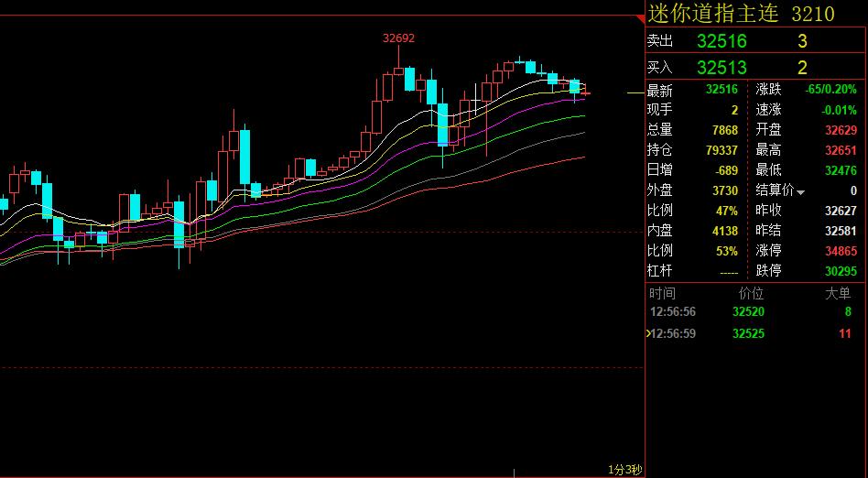
Task: Click the 32692 high price label on chart
Action: click(398, 38)
